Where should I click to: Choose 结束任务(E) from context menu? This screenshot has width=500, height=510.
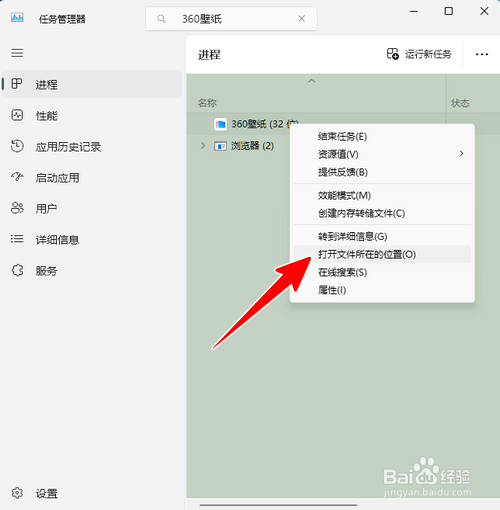coord(382,136)
